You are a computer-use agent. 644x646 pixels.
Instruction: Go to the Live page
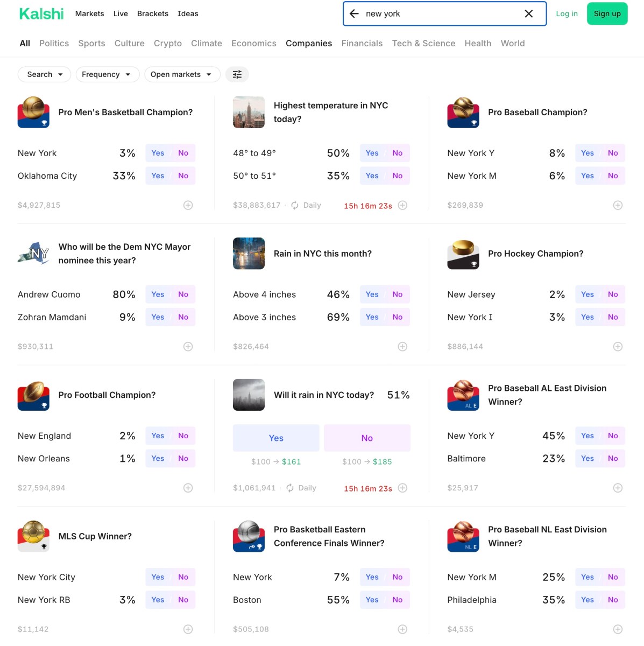[x=121, y=13]
